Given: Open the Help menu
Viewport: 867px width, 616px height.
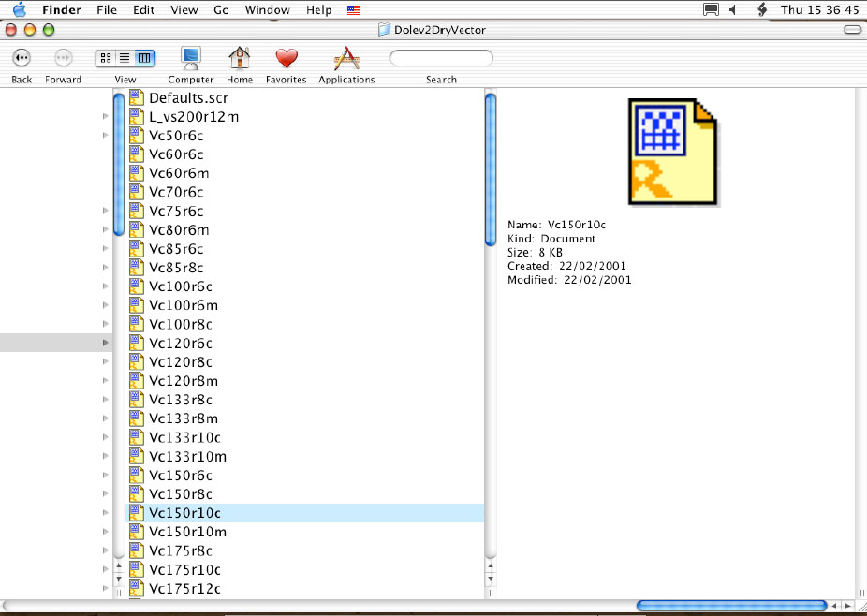Looking at the screenshot, I should (x=319, y=10).
